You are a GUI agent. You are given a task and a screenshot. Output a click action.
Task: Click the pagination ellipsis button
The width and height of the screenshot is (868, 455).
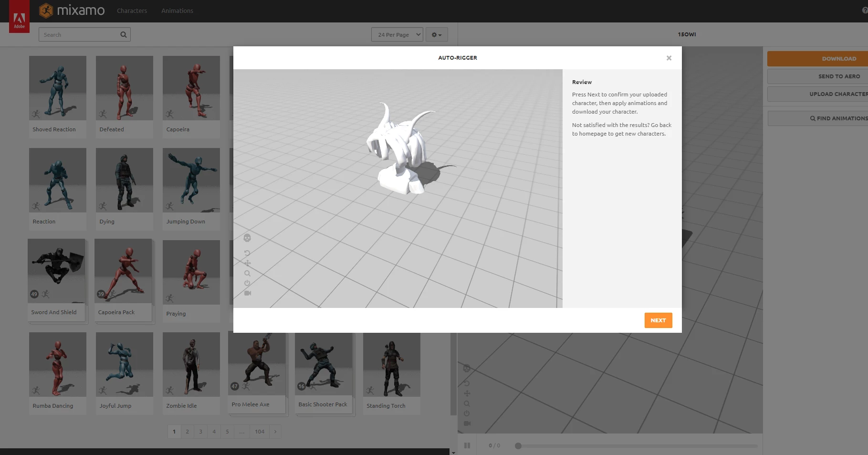tap(242, 432)
